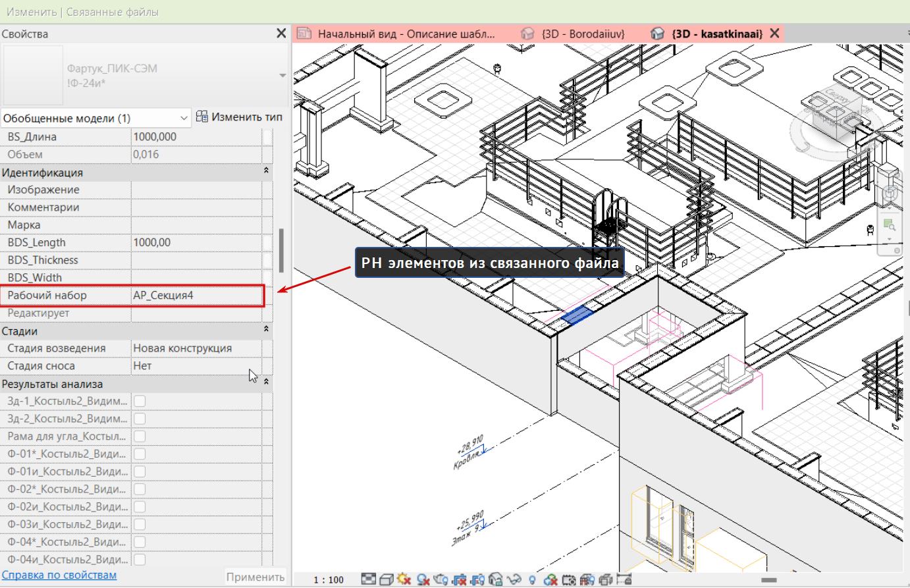Viewport: 910px width, 588px height.
Task: Click the Worksharing Display icon
Action: pos(550,579)
